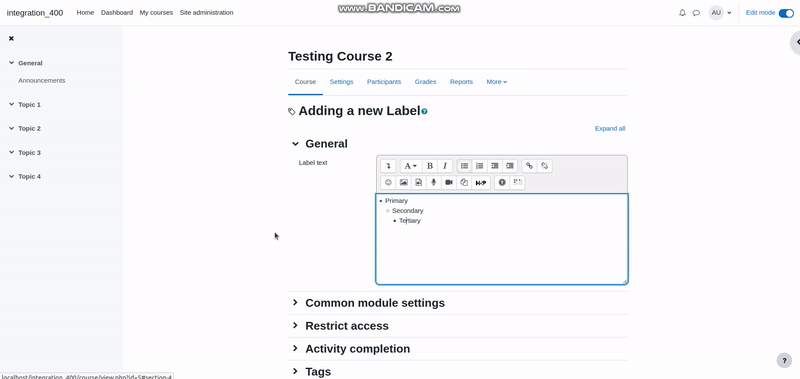Open the block drawer arrow on the right edge
The width and height of the screenshot is (800, 379).
click(795, 42)
